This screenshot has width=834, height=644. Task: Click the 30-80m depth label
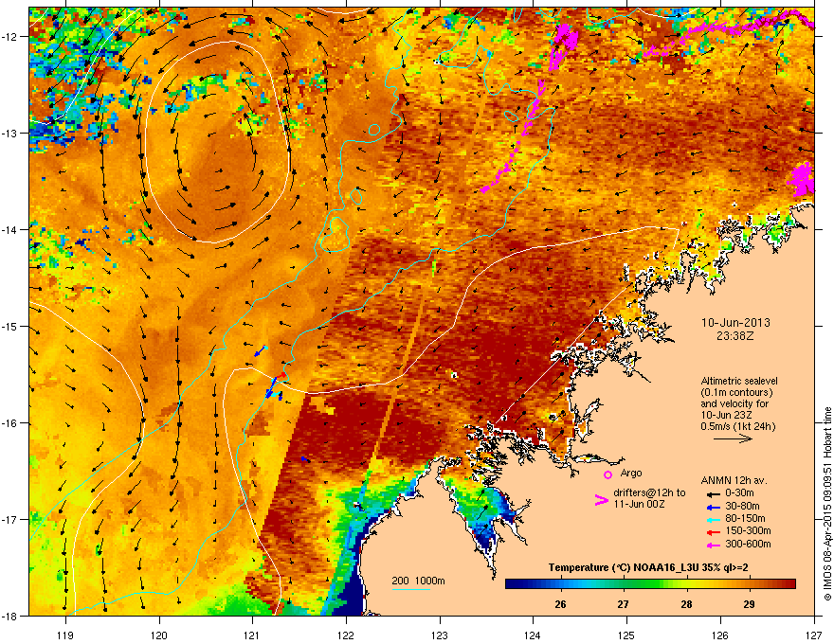(x=742, y=506)
